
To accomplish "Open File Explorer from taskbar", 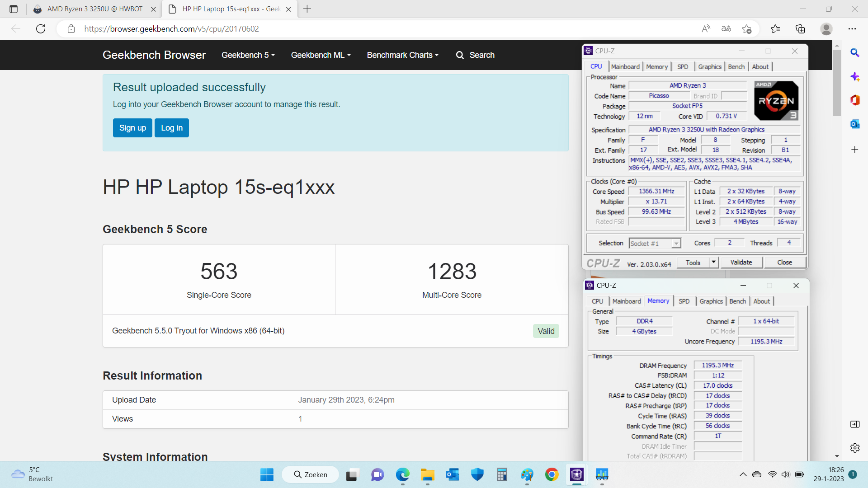I will [x=427, y=474].
